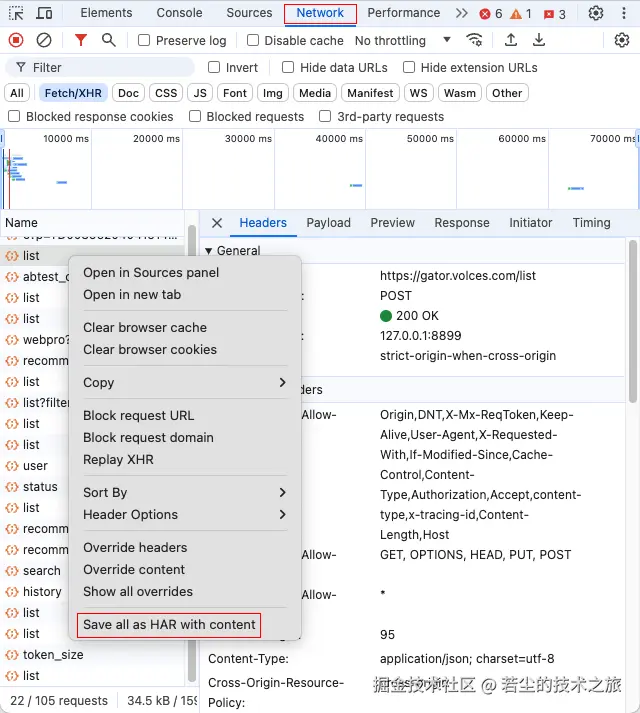Check Hide data URLs
Viewport: 640px width, 713px height.
288,67
